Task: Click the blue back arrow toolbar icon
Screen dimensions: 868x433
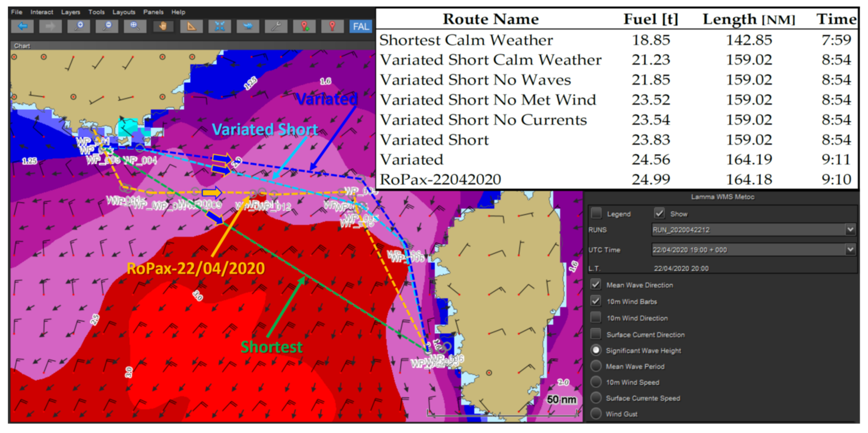Action: pyautogui.click(x=22, y=26)
